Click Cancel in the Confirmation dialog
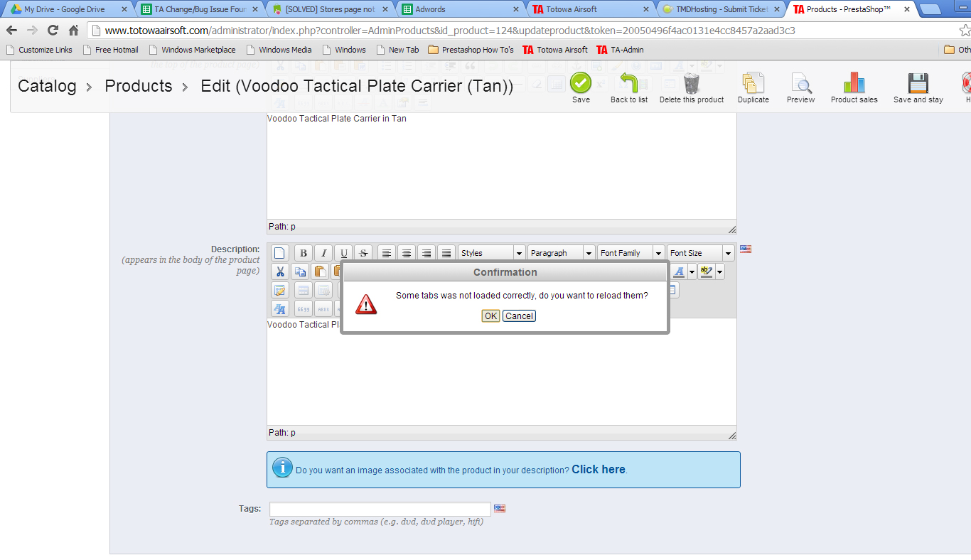Screen dimensions: 971x560 (519, 316)
